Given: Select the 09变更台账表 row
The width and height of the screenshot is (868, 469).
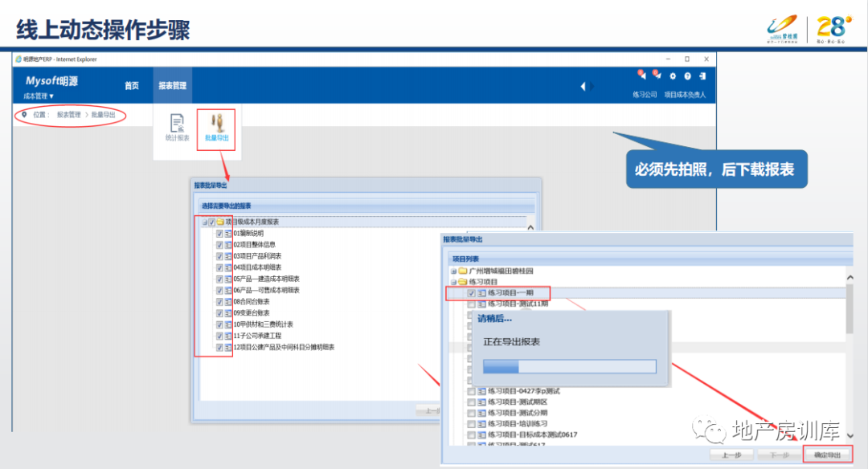Looking at the screenshot, I should 252,313.
